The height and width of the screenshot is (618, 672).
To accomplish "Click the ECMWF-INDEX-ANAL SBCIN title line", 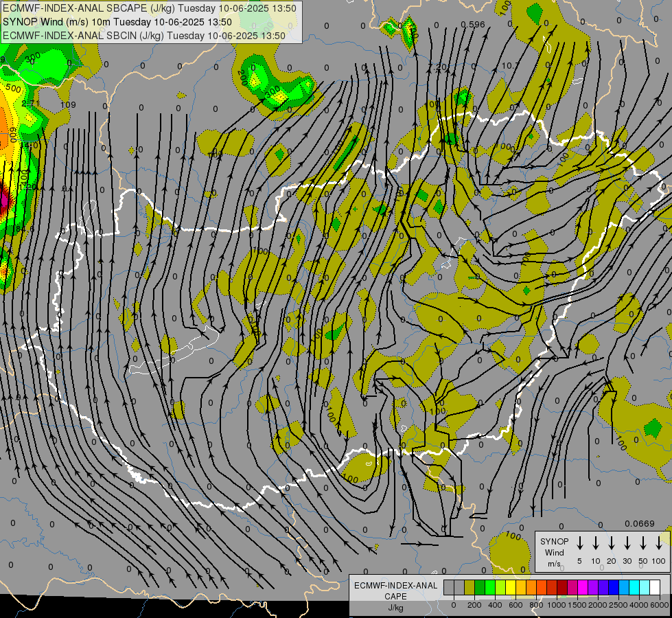I will pos(143,36).
